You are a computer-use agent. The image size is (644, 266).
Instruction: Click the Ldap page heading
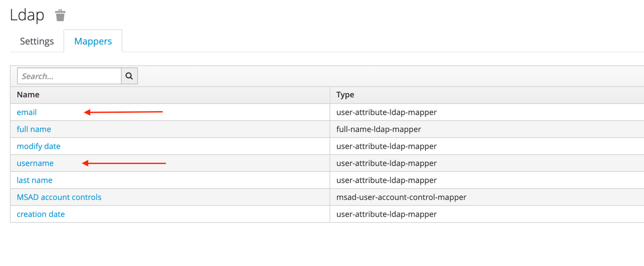click(27, 15)
